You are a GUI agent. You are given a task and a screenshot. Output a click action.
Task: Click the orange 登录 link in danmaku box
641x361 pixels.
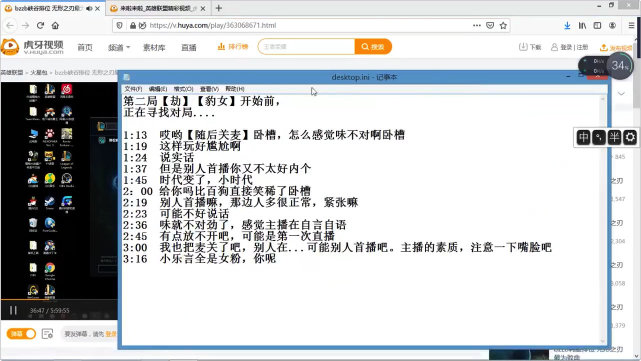(x=111, y=334)
